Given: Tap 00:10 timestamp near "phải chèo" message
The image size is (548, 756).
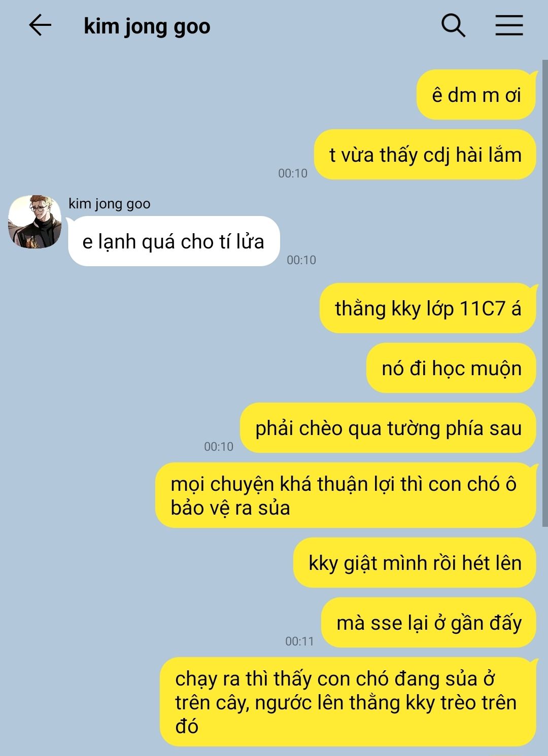Looking at the screenshot, I should coord(219,447).
